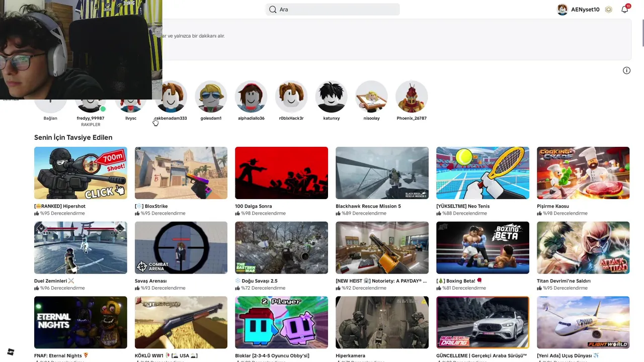Open the Boxing Beta! thumbnail
The width and height of the screenshot is (644, 362).
(x=482, y=248)
